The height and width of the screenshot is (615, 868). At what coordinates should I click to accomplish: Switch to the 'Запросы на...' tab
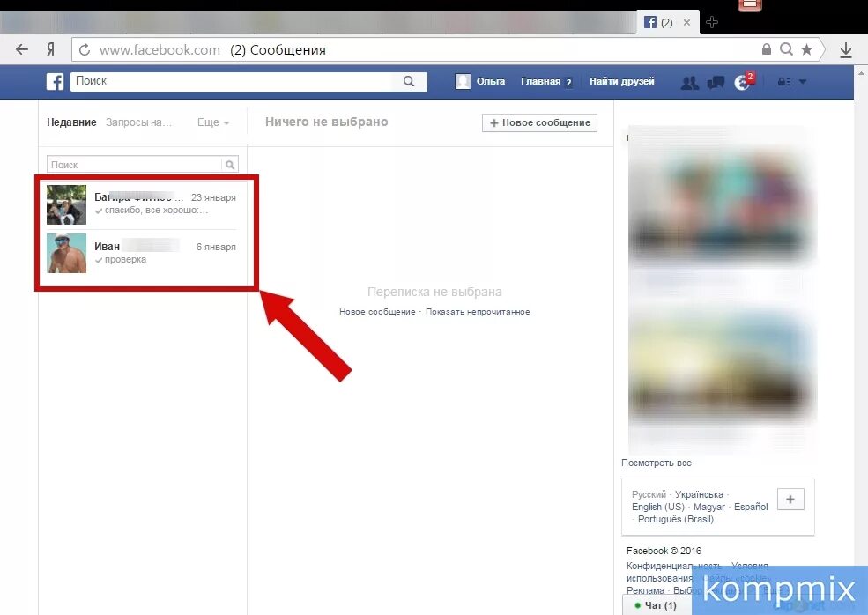point(137,122)
